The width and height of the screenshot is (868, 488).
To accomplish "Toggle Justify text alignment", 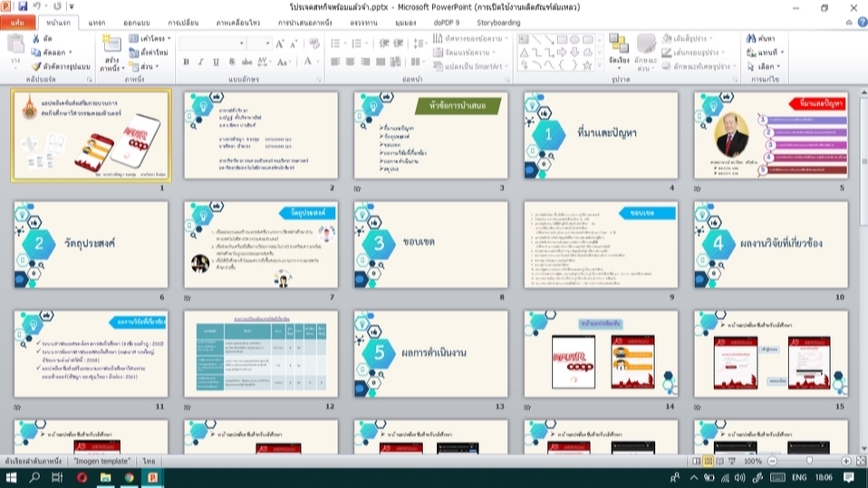I will pos(381,62).
